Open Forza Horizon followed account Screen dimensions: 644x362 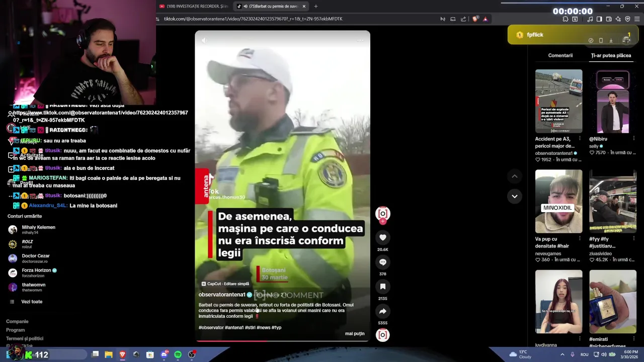(33, 273)
